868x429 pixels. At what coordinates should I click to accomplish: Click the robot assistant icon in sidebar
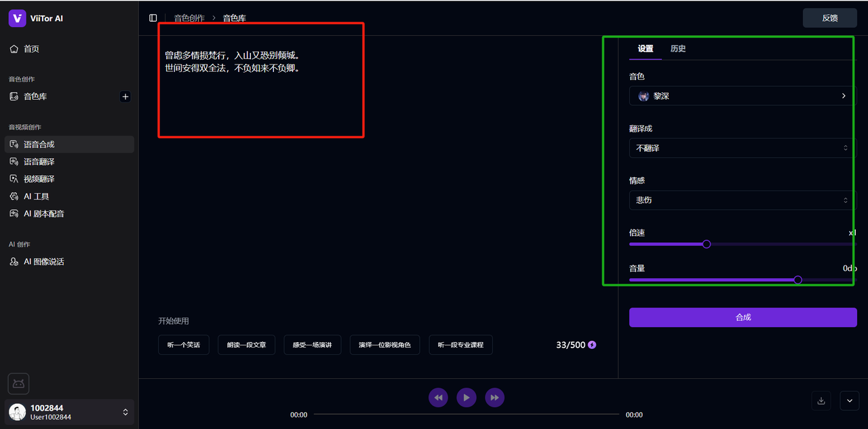(x=18, y=384)
